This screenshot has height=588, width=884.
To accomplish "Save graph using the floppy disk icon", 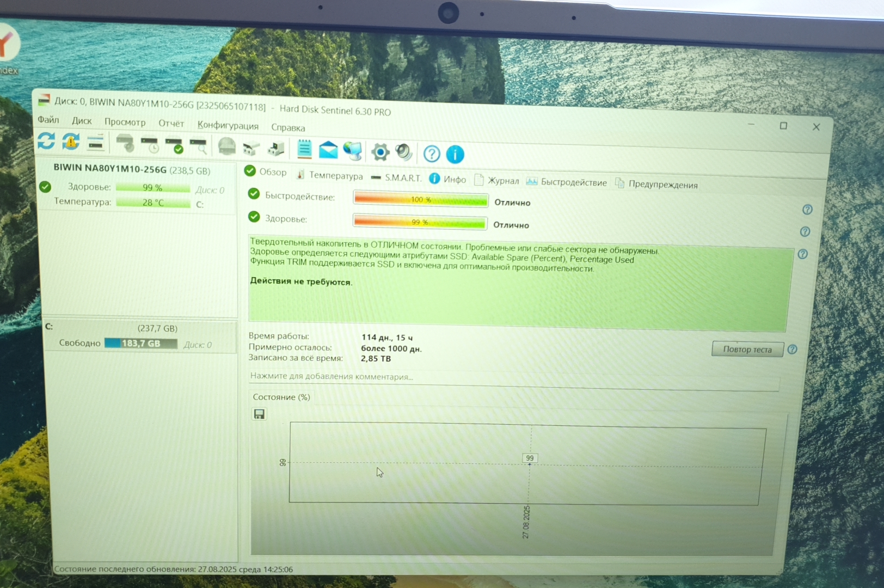I will (x=259, y=414).
